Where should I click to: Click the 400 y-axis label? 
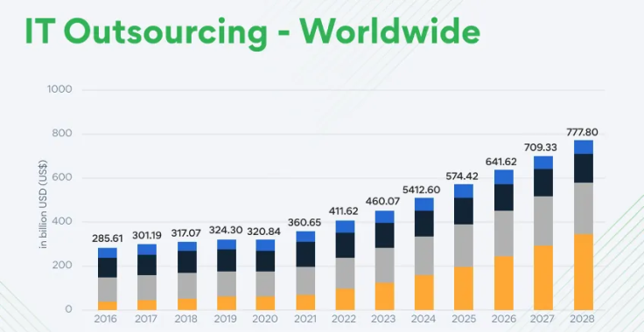pos(62,221)
